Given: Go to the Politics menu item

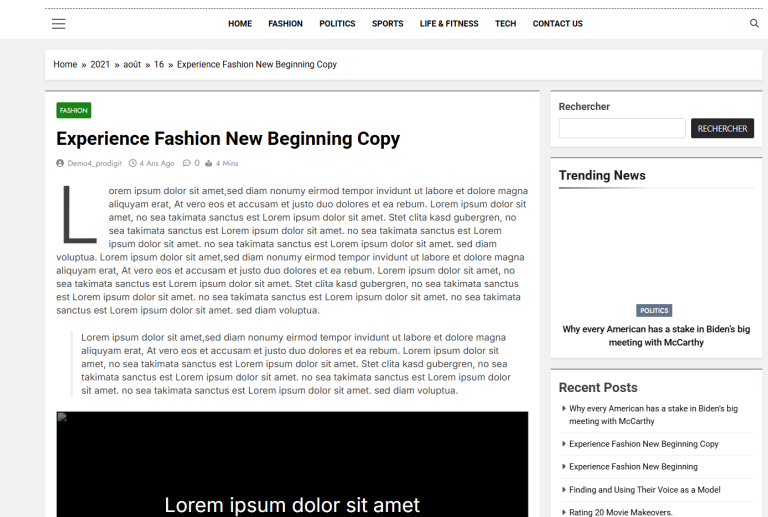Looking at the screenshot, I should (337, 24).
